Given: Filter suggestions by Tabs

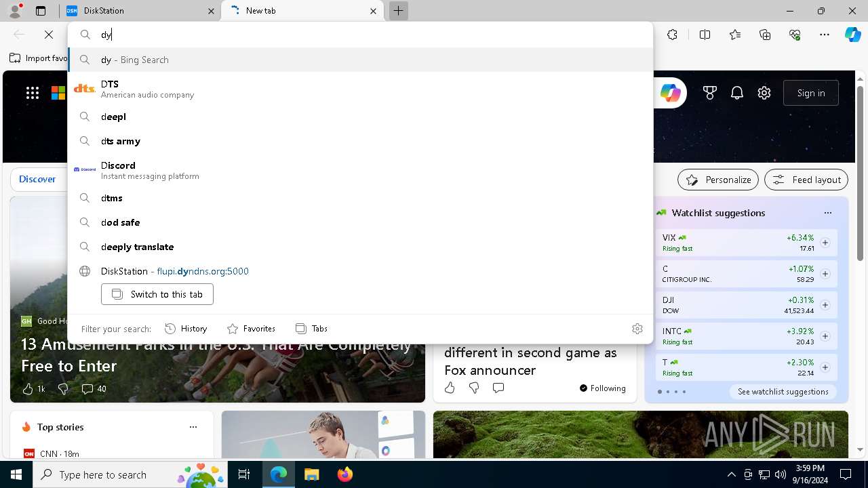Looking at the screenshot, I should (311, 329).
